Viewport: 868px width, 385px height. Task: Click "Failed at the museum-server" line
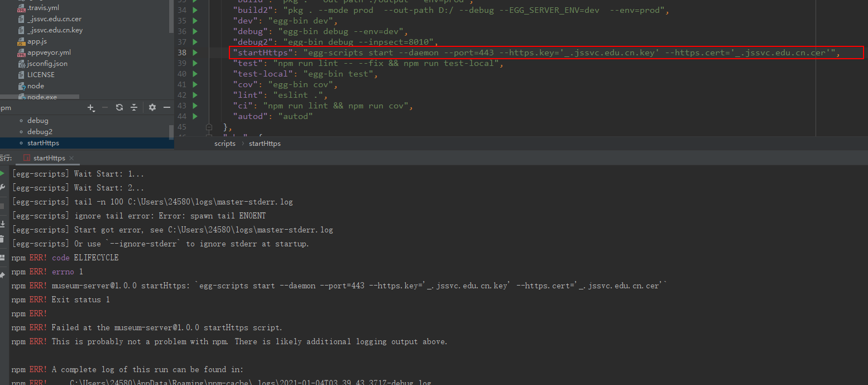pos(147,327)
